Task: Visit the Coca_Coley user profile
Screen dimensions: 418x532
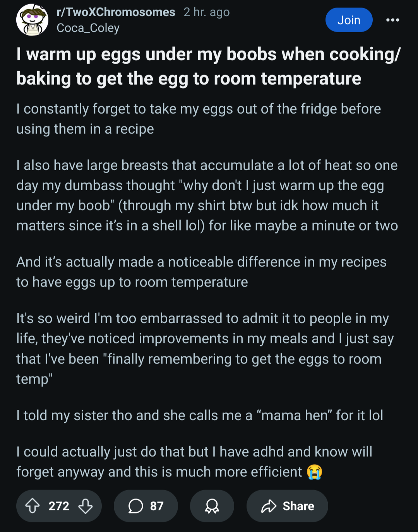Action: tap(88, 28)
